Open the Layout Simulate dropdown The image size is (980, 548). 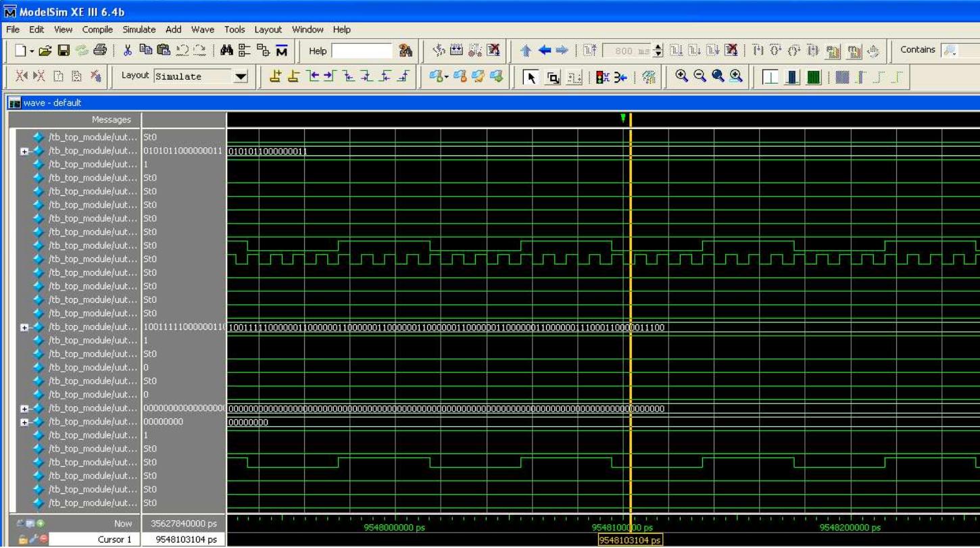[241, 76]
